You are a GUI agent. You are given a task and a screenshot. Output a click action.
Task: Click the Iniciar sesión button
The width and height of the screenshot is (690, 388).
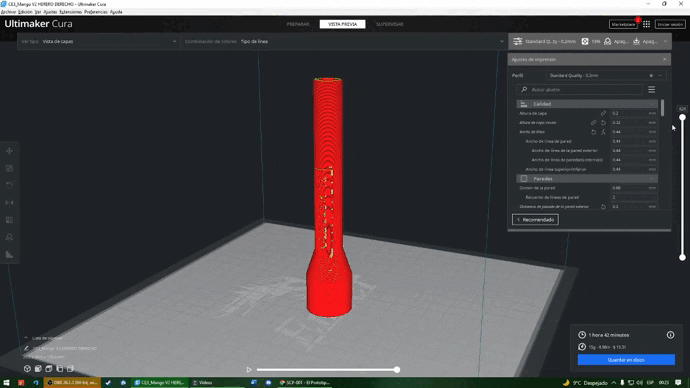tap(670, 24)
